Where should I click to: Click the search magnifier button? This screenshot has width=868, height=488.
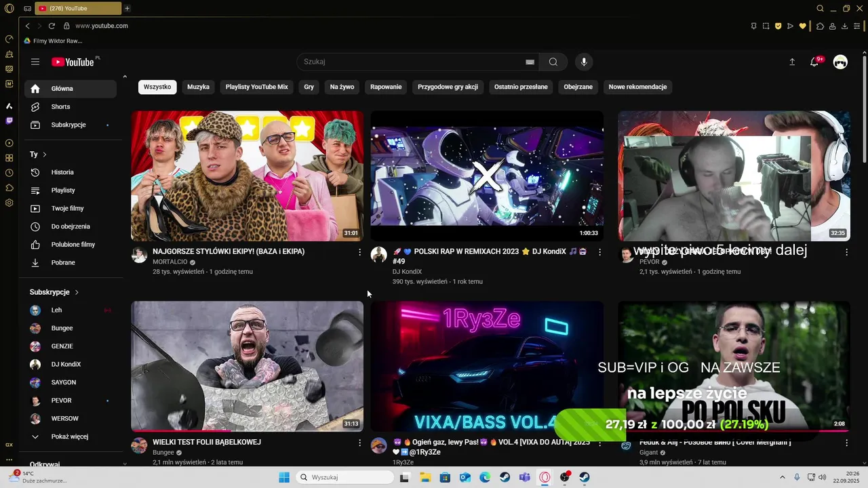point(553,62)
